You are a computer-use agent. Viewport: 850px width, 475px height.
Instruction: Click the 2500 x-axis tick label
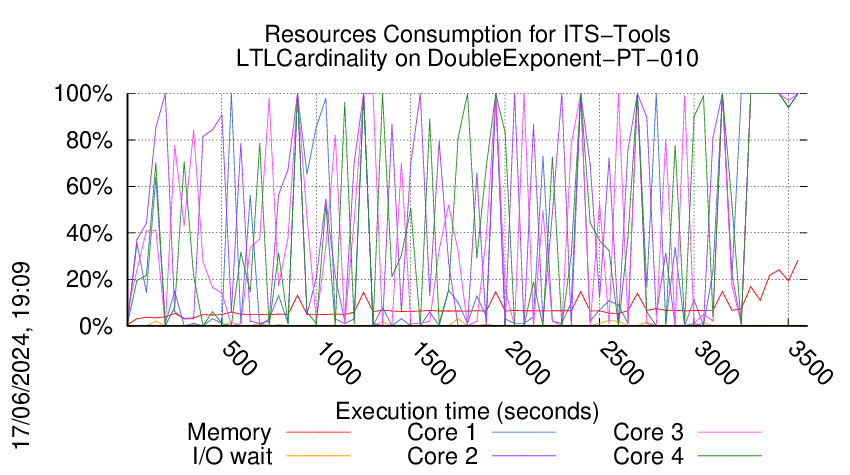coord(621,363)
